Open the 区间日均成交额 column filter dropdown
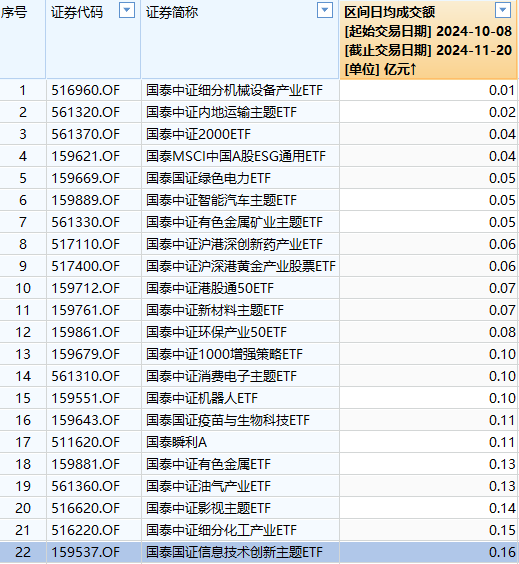The image size is (519, 564). point(502,10)
